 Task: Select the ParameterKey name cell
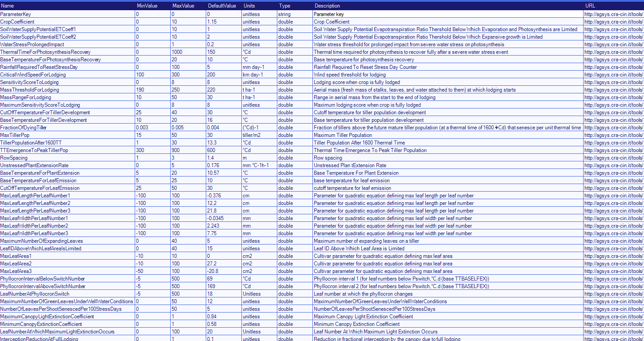(68, 14)
